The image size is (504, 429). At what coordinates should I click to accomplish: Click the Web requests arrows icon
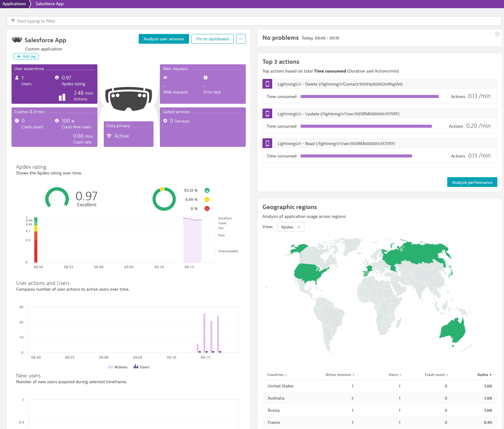(165, 78)
